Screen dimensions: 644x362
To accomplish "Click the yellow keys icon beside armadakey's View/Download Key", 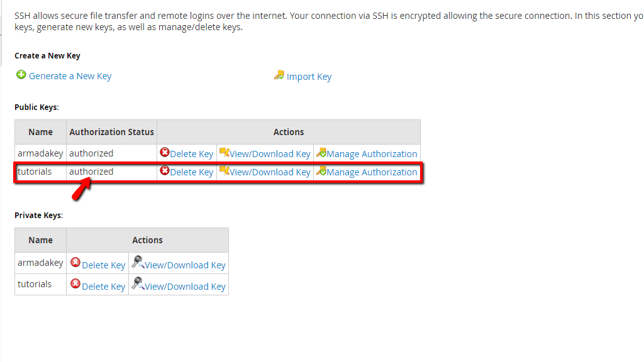I will tap(223, 153).
